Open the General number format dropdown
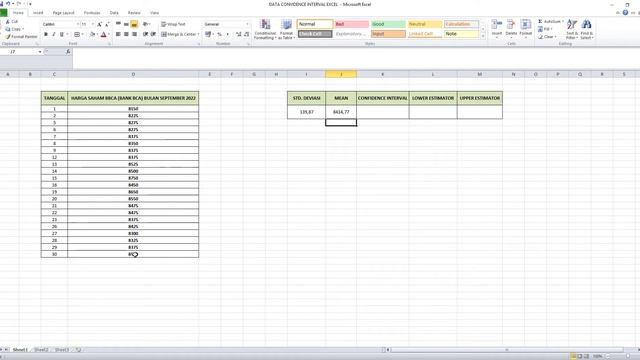 click(x=247, y=24)
